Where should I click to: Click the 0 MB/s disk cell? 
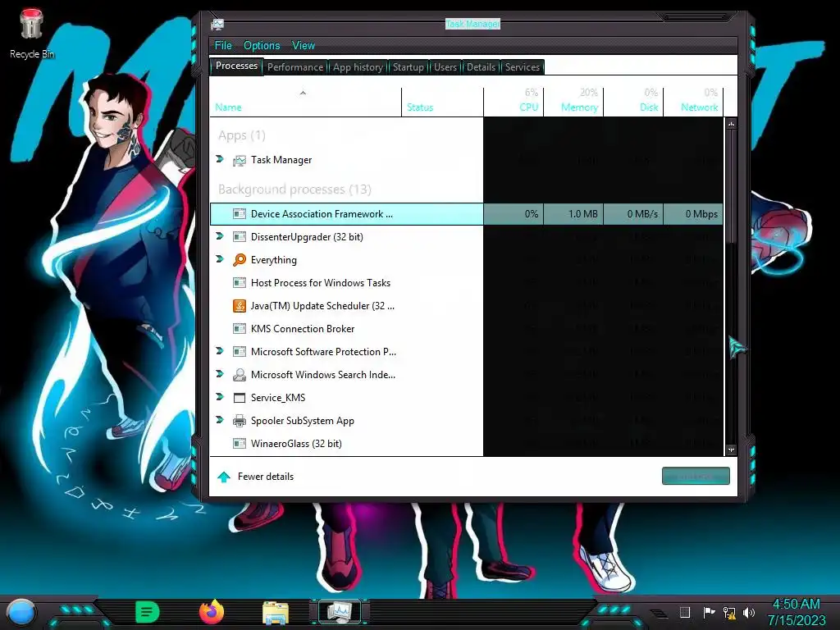point(634,214)
